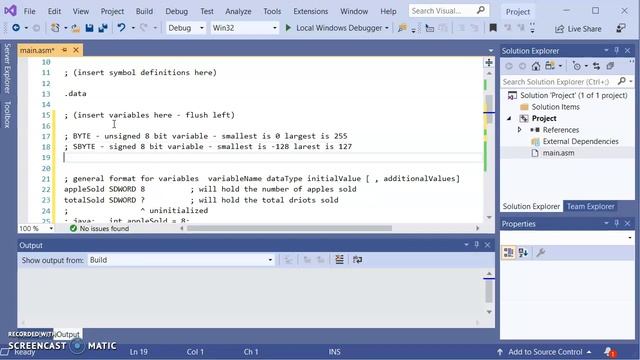The image size is (640, 360).
Task: Click the Navigate Backward arrow icon
Action: coord(16,28)
